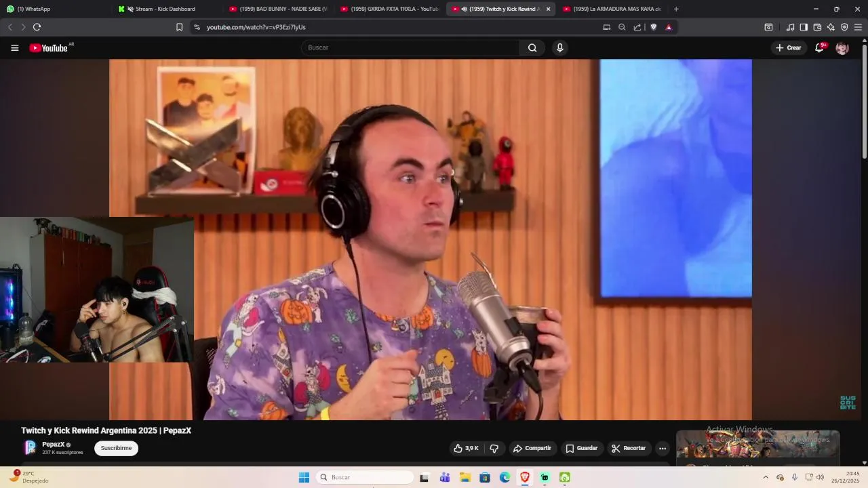Click the Suscribirme button
Screen dimensions: 868x488
[116, 448]
